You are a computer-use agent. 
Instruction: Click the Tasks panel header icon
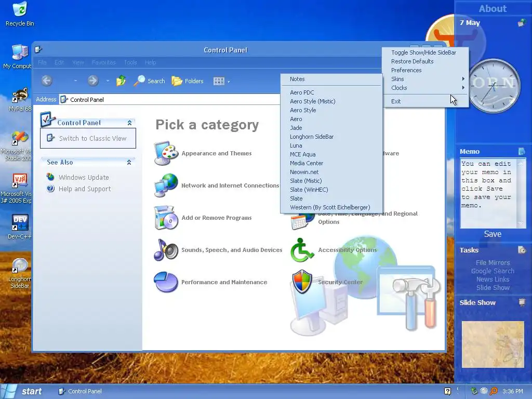522,250
